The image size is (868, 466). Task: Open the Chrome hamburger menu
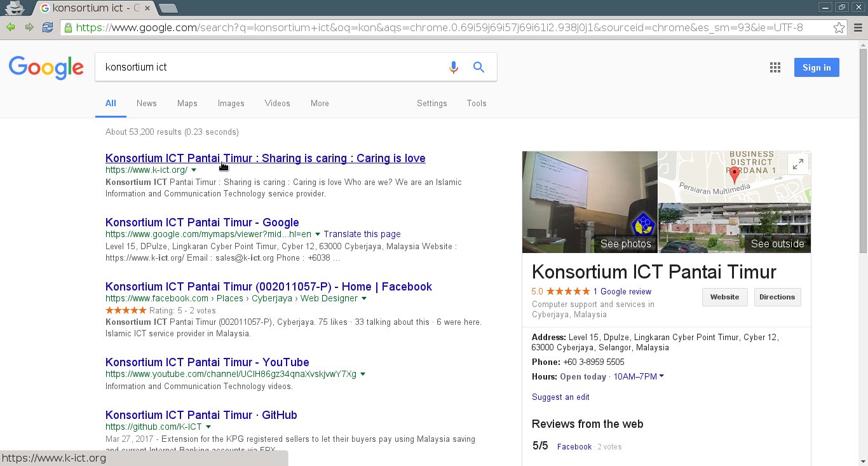pos(858,27)
